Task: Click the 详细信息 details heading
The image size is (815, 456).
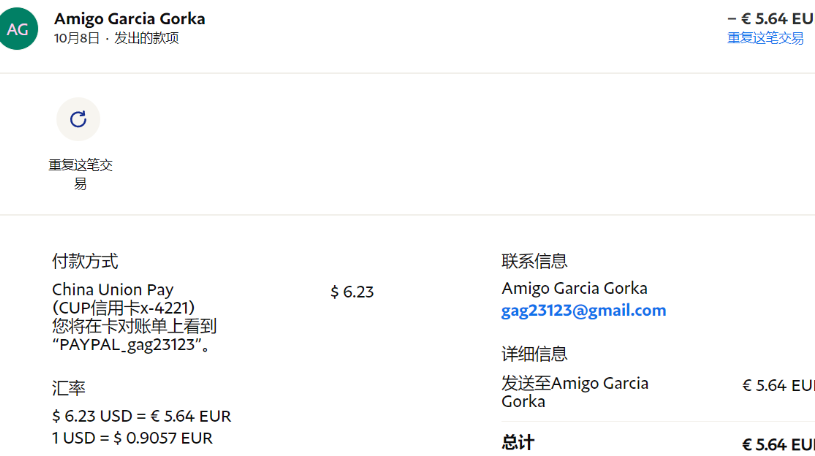Action: pyautogui.click(x=534, y=354)
